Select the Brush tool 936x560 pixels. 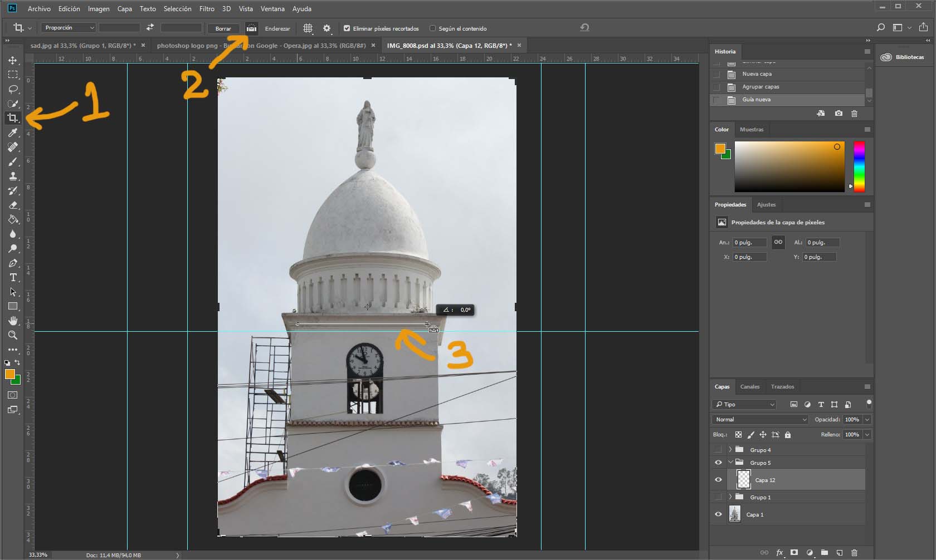tap(12, 161)
